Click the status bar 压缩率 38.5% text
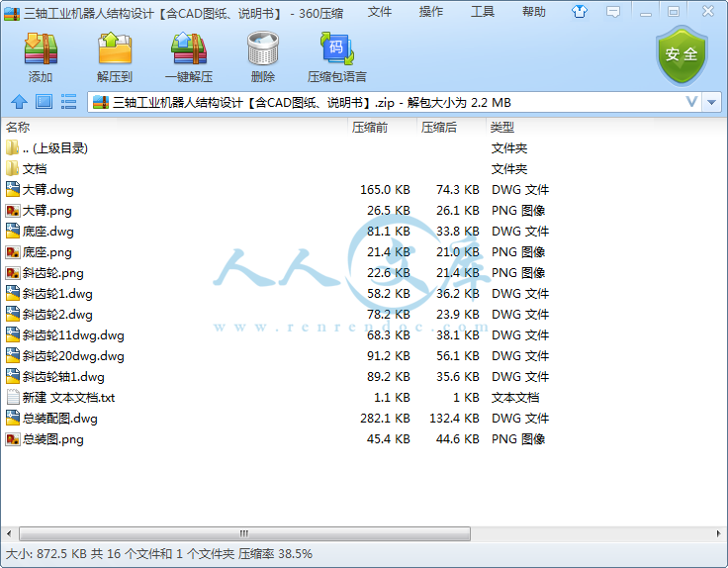Image resolution: width=728 pixels, height=568 pixels. [275, 554]
